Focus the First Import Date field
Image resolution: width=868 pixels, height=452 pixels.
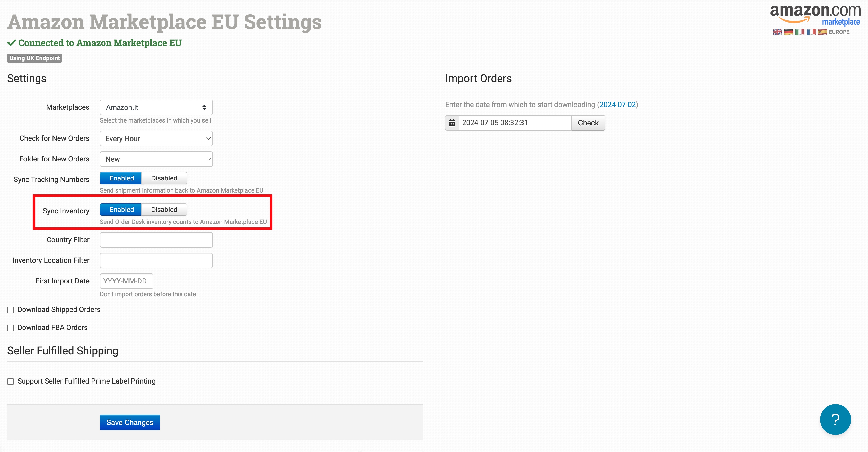pos(126,281)
